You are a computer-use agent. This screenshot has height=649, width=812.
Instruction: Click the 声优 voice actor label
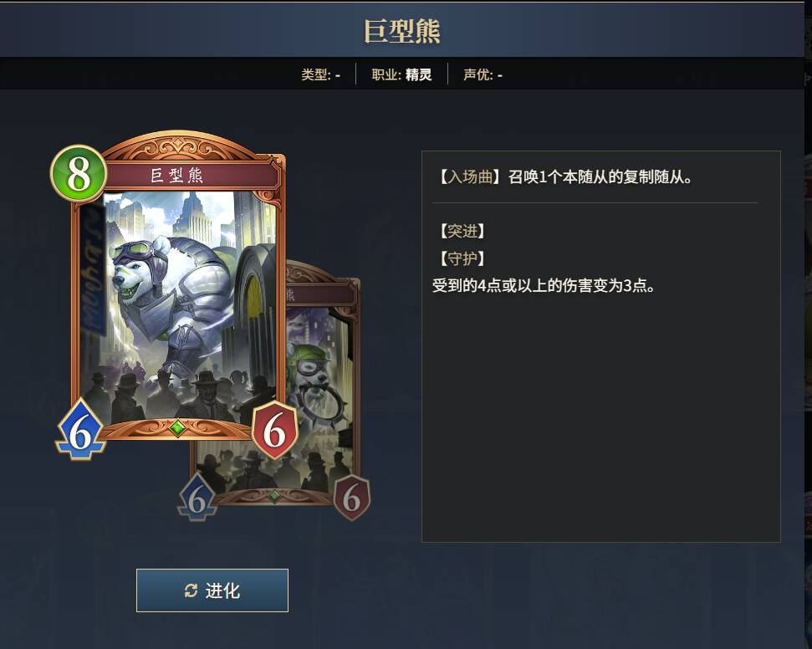pos(483,74)
